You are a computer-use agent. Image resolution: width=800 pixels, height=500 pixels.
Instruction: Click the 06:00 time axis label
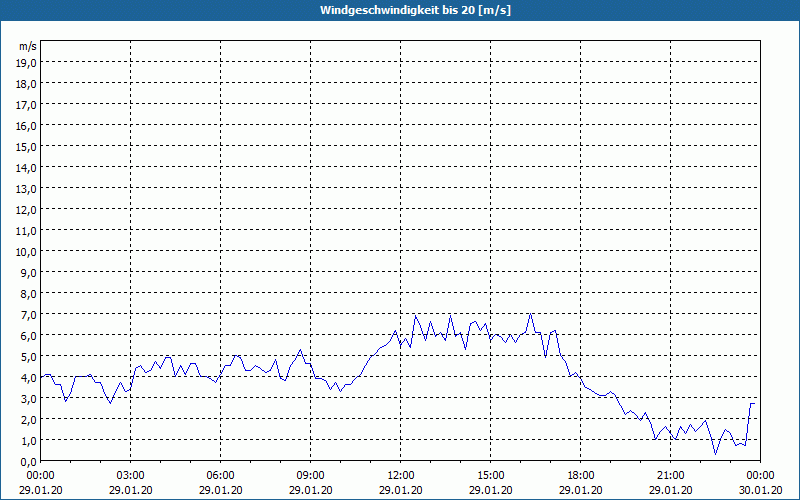(x=220, y=476)
